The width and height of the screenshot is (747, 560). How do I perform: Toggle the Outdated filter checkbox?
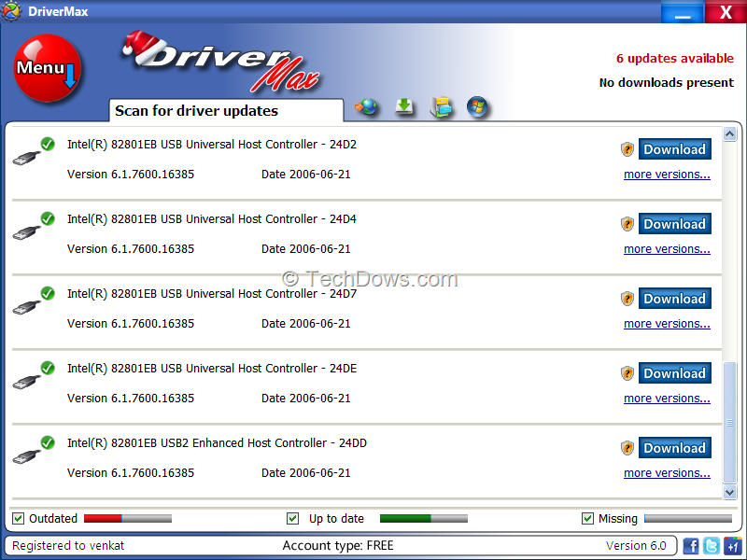[18, 518]
